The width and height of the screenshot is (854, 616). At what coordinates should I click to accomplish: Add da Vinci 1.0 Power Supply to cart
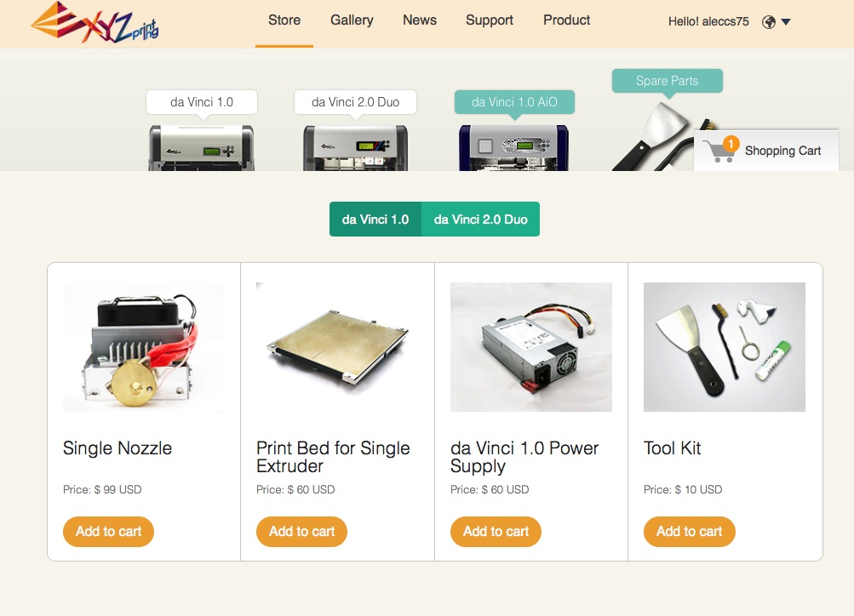(x=496, y=532)
